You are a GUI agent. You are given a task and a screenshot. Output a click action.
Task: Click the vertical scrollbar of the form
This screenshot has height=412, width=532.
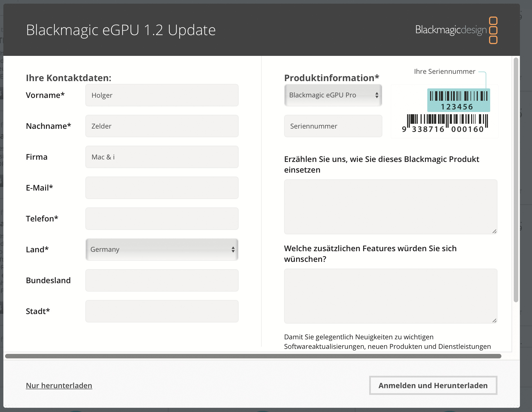point(516,180)
